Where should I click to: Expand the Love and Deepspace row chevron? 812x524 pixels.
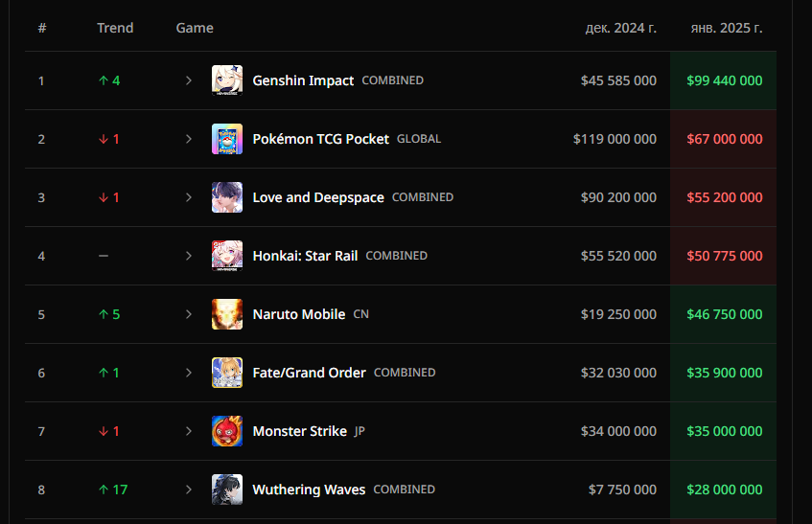coord(189,197)
